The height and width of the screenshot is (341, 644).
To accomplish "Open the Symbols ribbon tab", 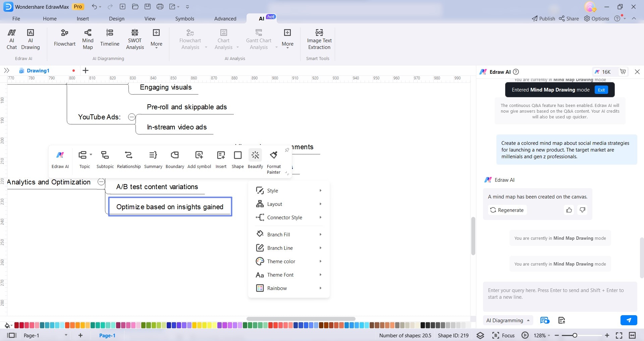I will pos(184,19).
